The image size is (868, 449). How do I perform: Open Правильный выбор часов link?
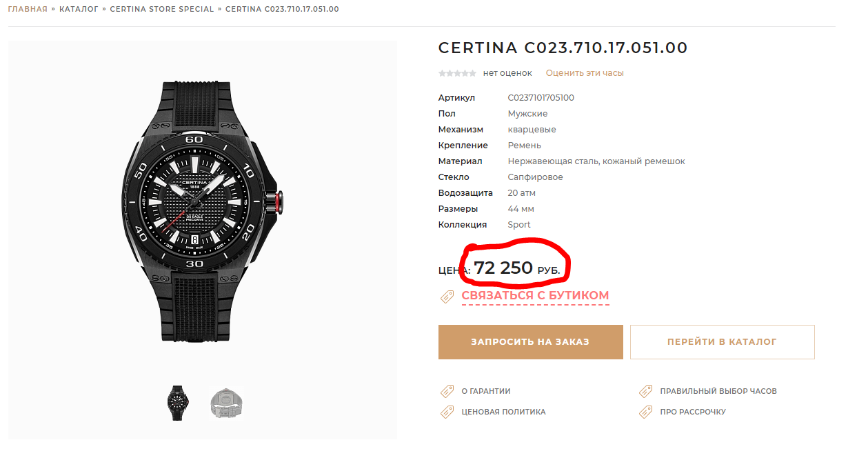[718, 391]
